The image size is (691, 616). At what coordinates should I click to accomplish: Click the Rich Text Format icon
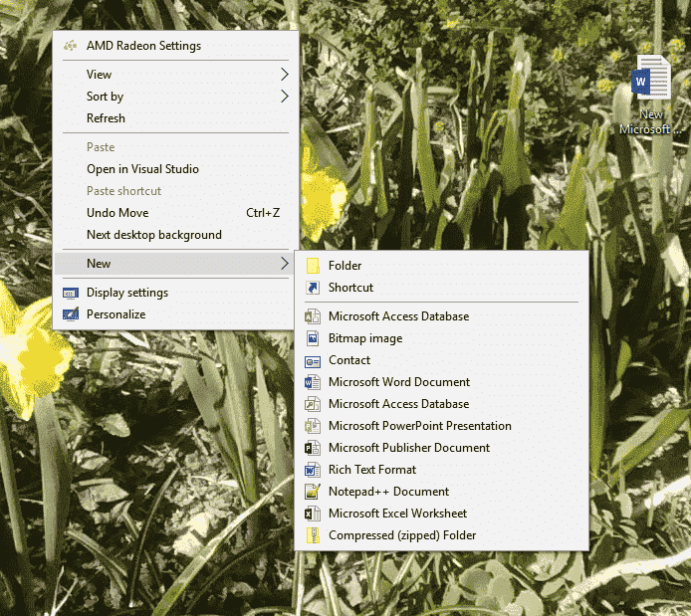click(x=313, y=470)
